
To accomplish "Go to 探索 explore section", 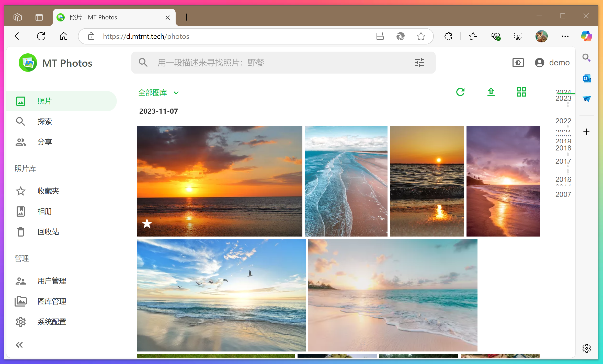I will pyautogui.click(x=44, y=122).
